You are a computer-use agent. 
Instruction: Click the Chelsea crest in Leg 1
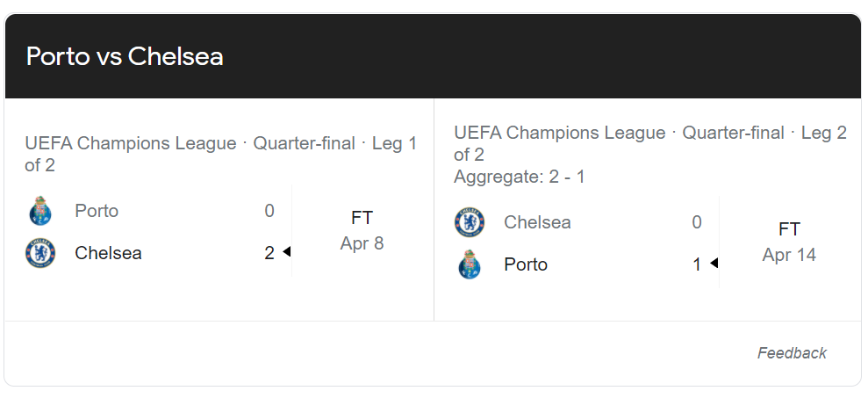[x=40, y=253]
